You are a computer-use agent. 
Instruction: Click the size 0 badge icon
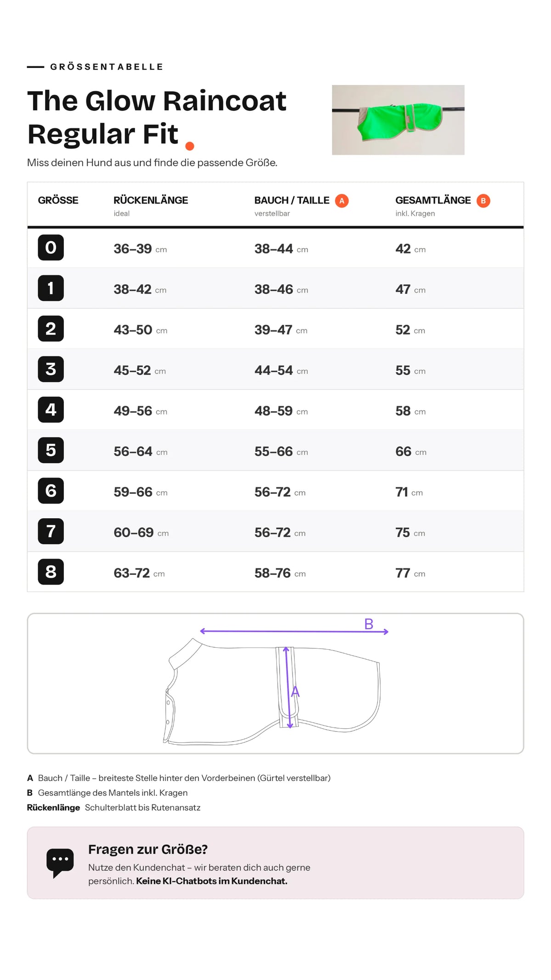pyautogui.click(x=51, y=248)
